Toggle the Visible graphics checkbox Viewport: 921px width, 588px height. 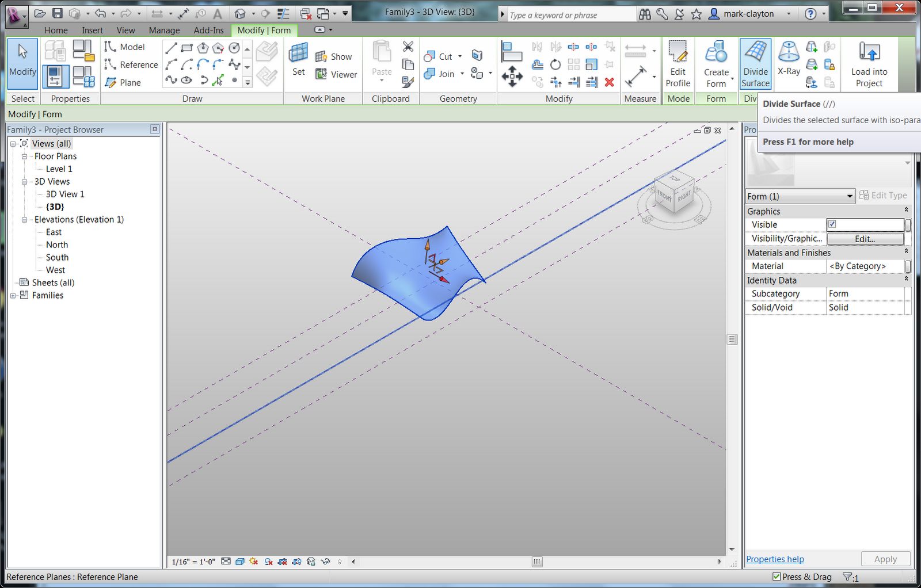831,224
